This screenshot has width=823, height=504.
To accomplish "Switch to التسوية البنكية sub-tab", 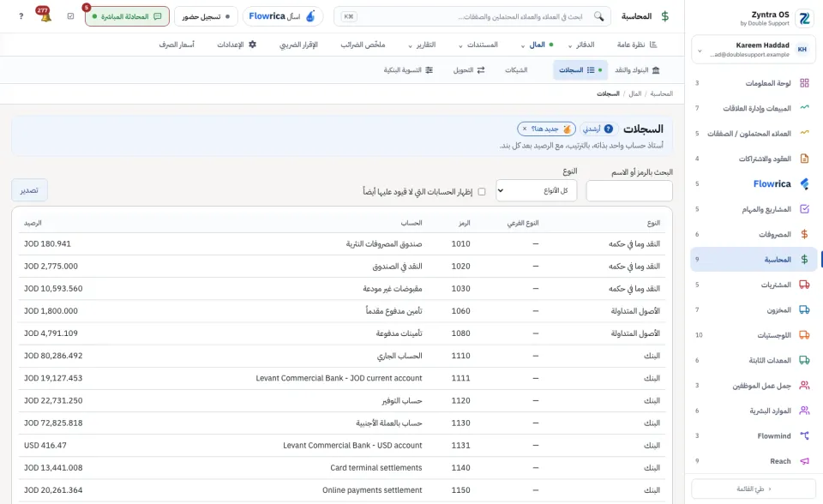I will coord(408,69).
